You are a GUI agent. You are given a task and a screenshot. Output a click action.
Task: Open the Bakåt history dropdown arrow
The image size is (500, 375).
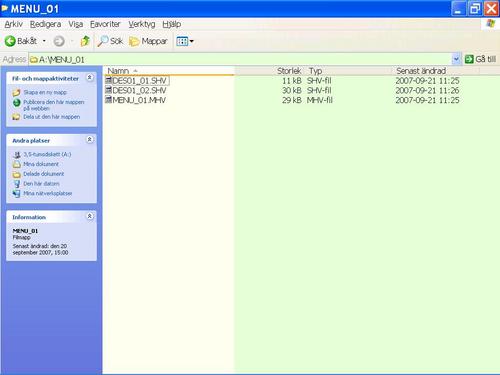[x=44, y=41]
